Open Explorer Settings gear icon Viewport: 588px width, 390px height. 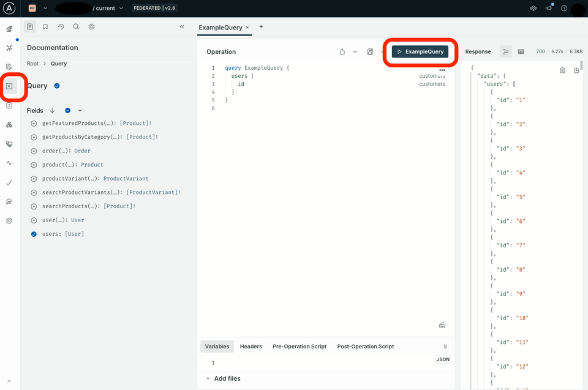[x=91, y=26]
